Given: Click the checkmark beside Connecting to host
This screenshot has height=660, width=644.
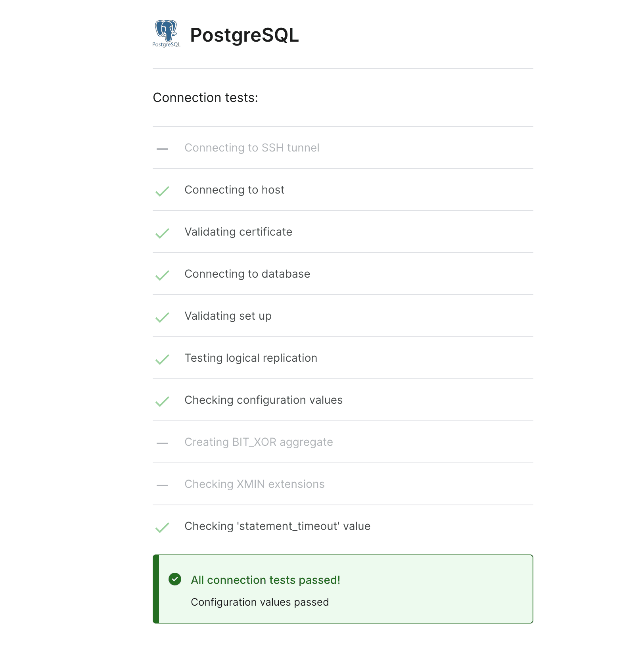Looking at the screenshot, I should pos(162,191).
